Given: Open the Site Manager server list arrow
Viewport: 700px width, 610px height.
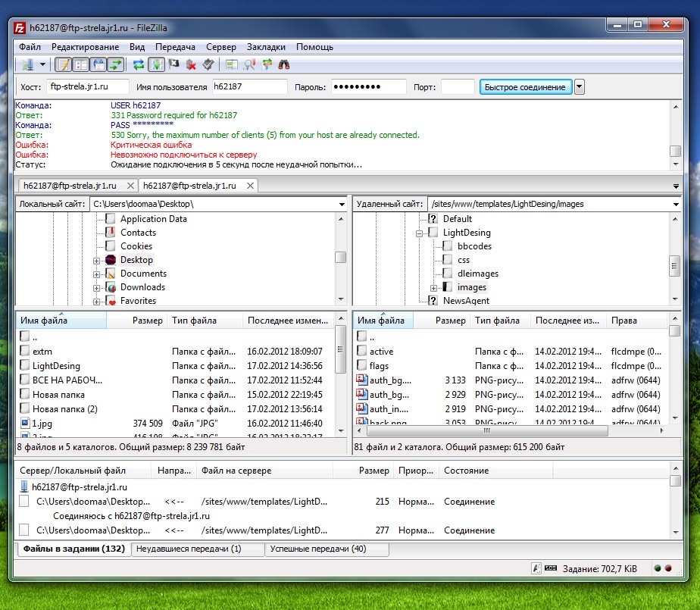Looking at the screenshot, I should tap(43, 64).
